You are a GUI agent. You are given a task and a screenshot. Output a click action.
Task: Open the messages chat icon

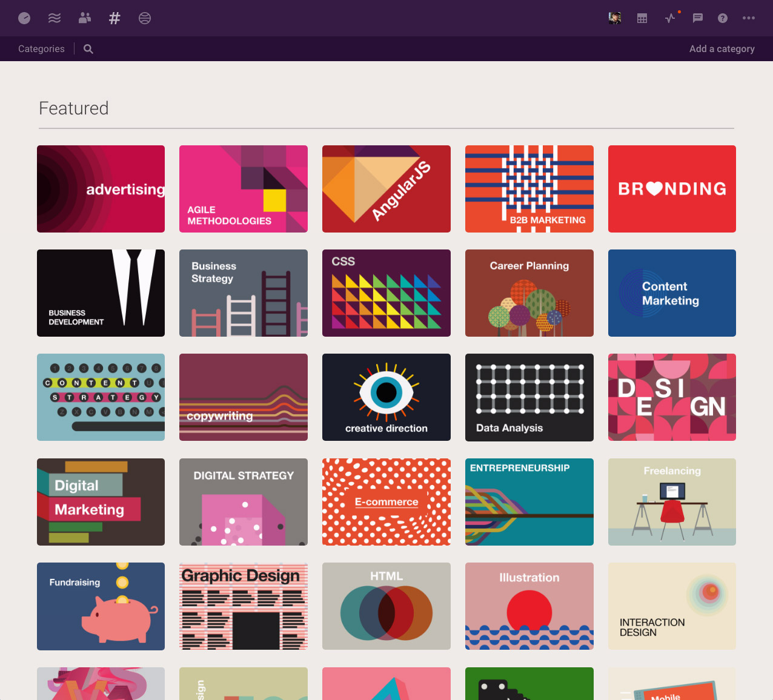[x=698, y=18]
